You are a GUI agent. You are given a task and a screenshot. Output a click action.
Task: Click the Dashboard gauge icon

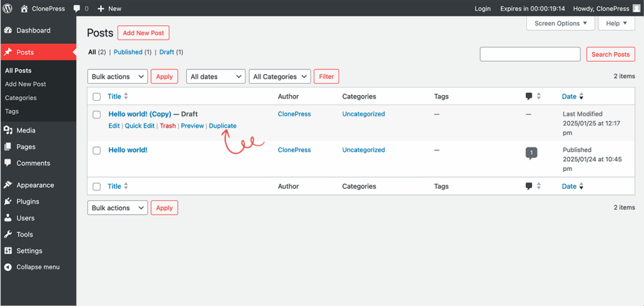[x=8, y=30]
